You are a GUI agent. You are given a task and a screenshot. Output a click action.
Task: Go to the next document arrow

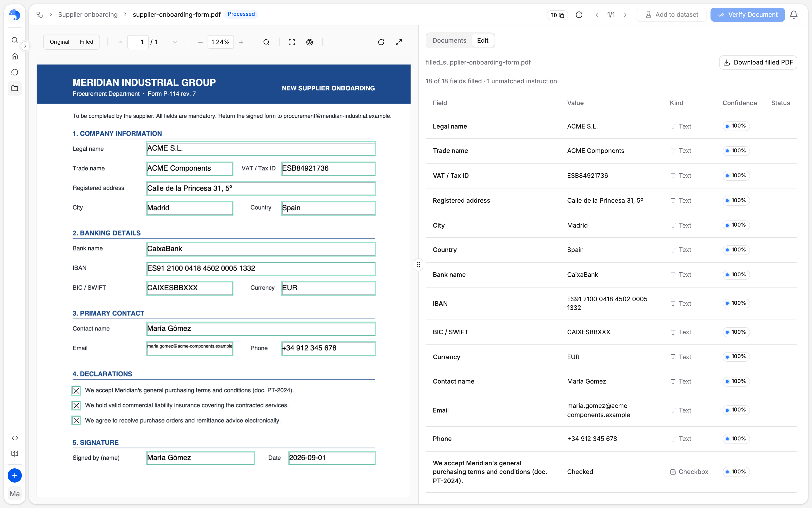625,14
